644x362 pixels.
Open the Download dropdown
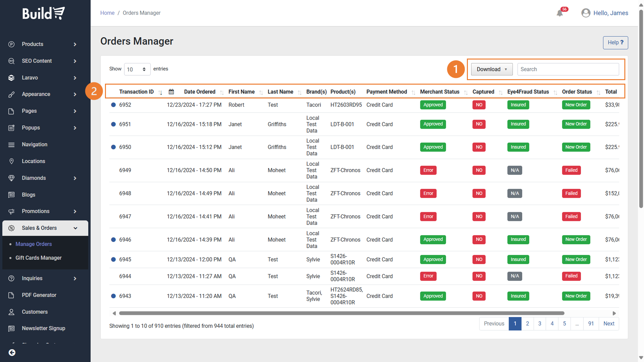(x=491, y=69)
